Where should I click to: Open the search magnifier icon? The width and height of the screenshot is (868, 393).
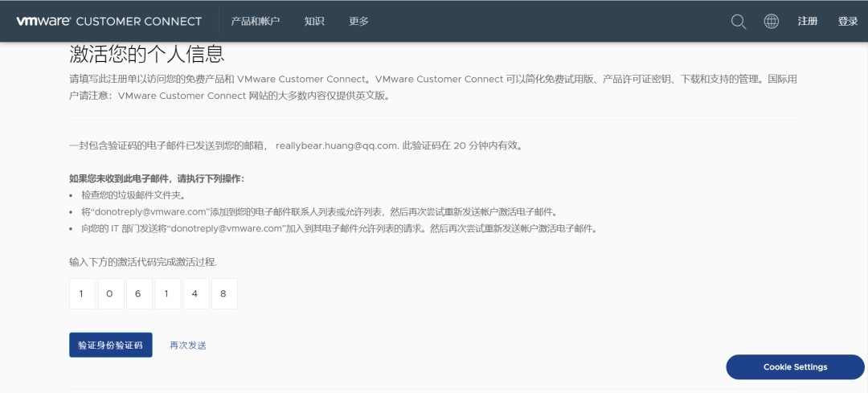[738, 22]
